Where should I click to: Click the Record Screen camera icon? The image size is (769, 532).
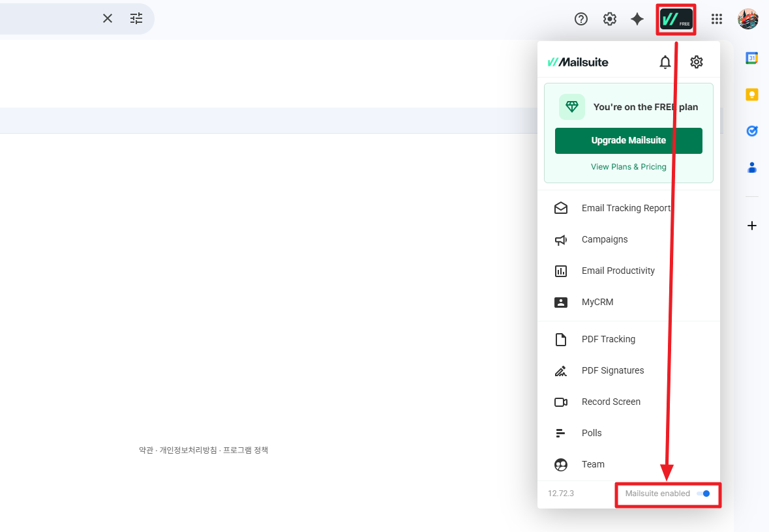point(561,402)
